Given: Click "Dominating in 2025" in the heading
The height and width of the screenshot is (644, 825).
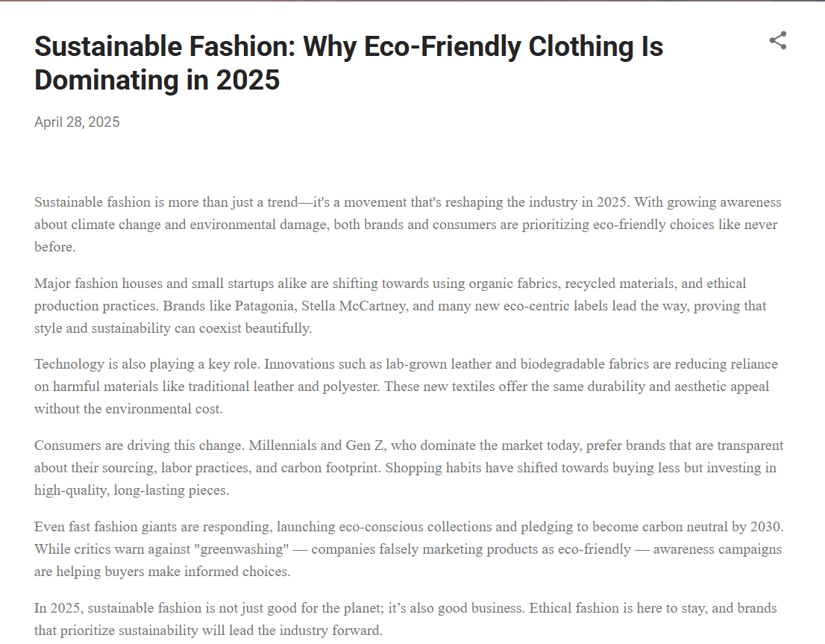Looking at the screenshot, I should [x=157, y=80].
